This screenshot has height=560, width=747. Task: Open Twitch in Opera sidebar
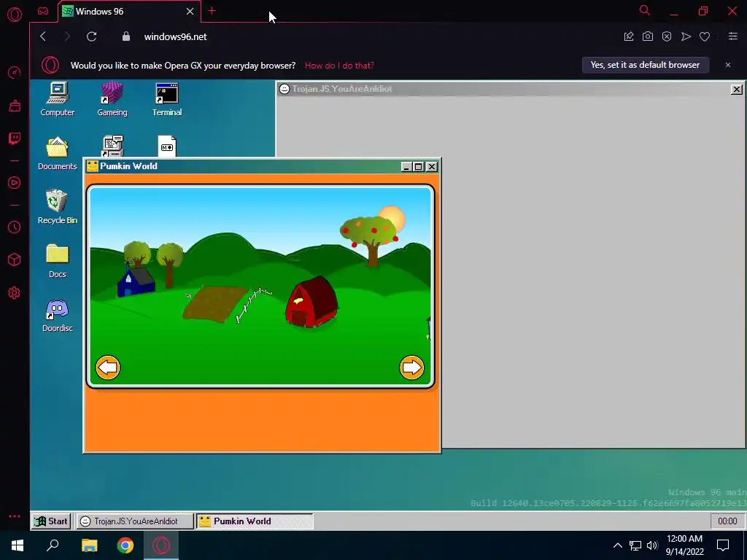15,139
